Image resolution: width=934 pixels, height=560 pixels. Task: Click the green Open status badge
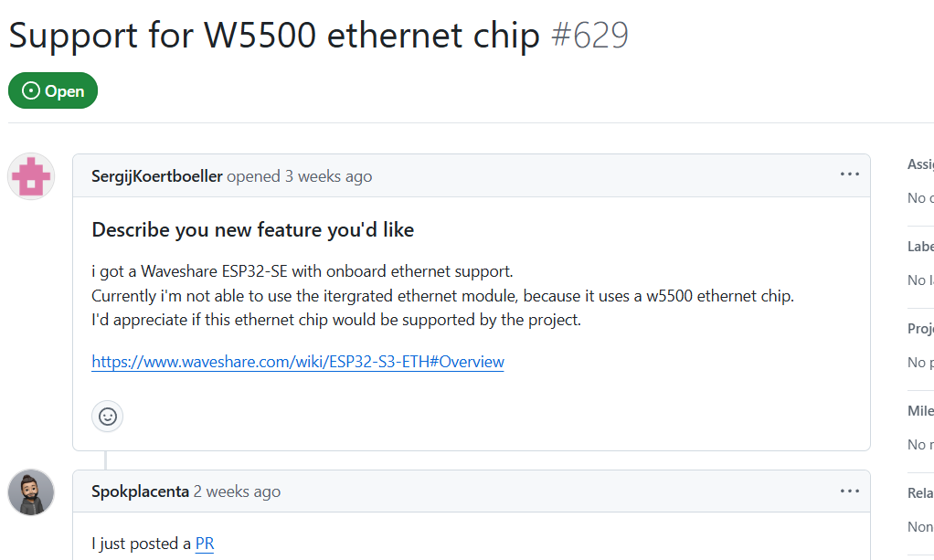53,90
